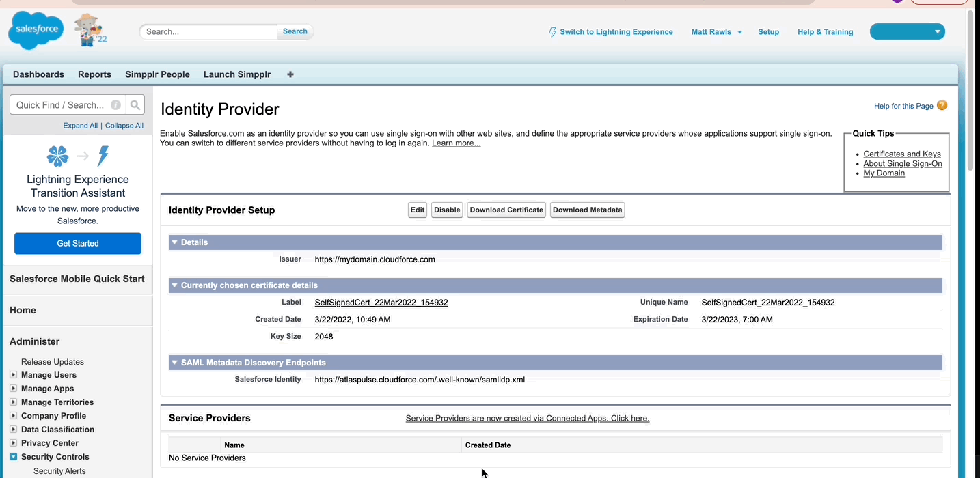Click Download Certificate button
This screenshot has height=478, width=980.
pyautogui.click(x=506, y=210)
